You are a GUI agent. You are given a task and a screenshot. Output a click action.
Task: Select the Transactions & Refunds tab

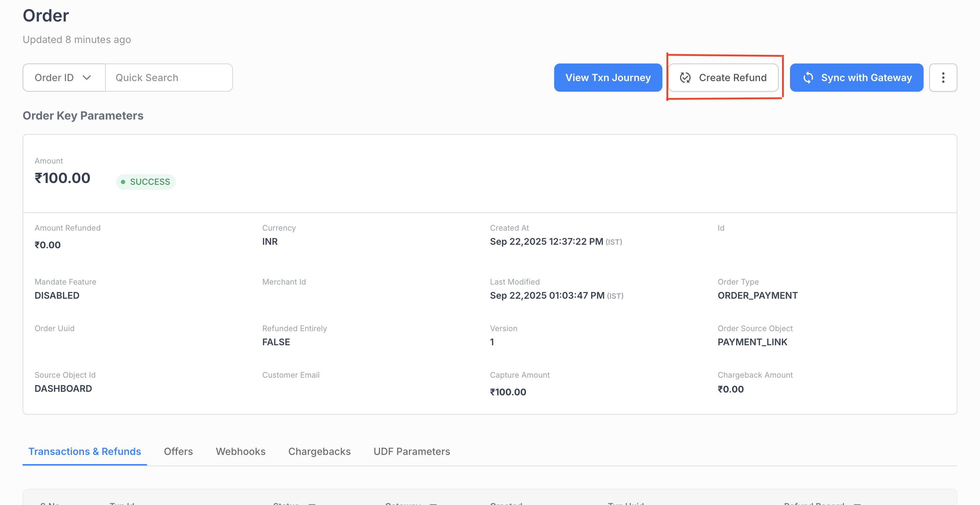point(85,451)
